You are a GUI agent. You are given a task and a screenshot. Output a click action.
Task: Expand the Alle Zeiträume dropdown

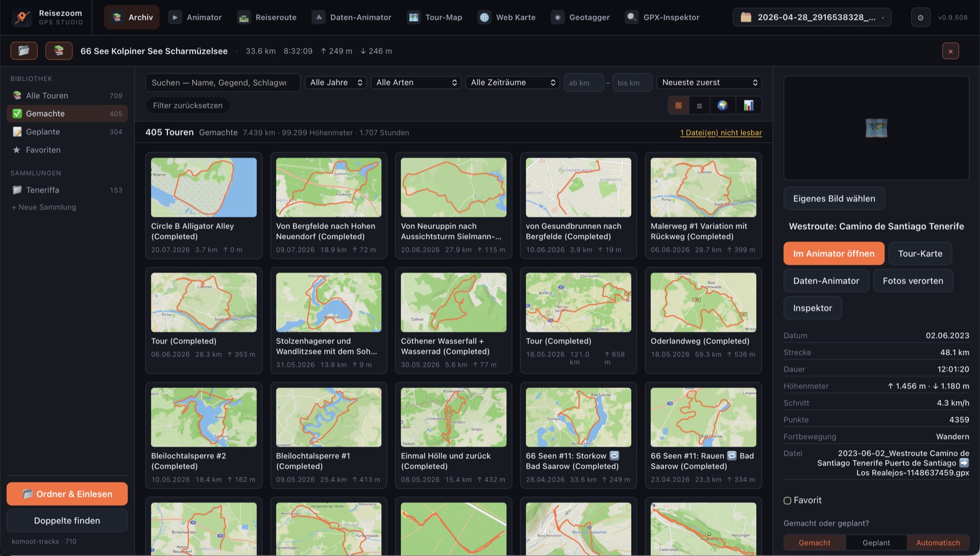pyautogui.click(x=512, y=83)
